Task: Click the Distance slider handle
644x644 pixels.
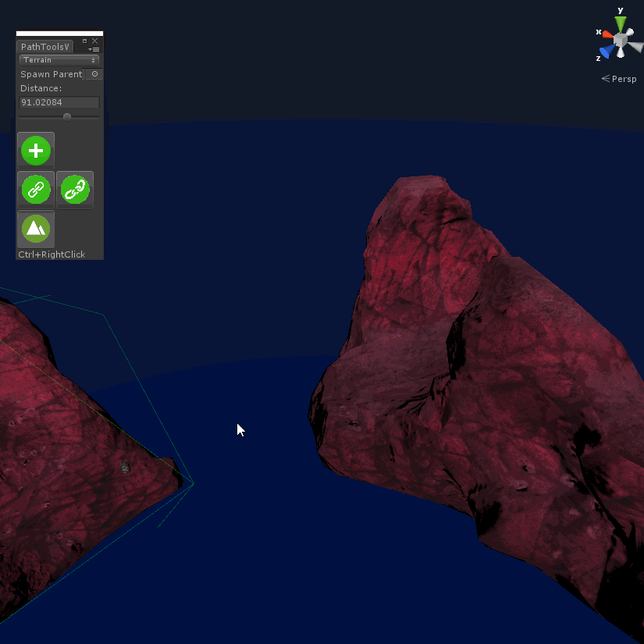Action: click(x=67, y=117)
